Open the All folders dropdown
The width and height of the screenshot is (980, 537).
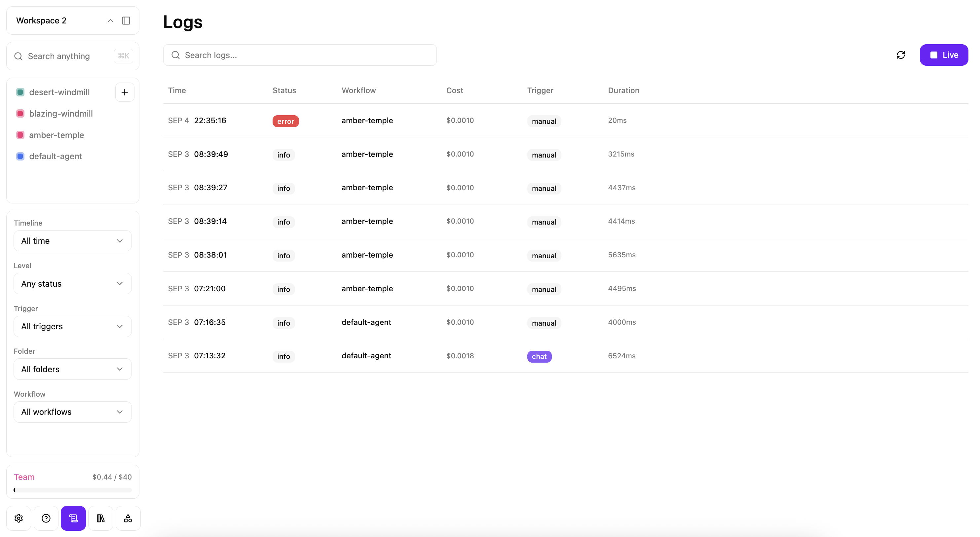pyautogui.click(x=72, y=369)
